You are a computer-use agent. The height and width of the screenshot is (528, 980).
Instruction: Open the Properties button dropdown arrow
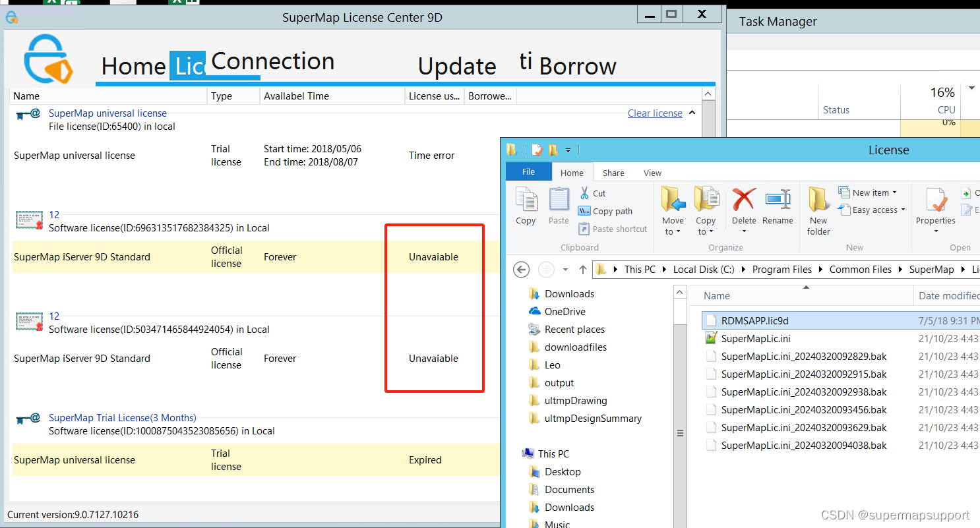(x=936, y=231)
